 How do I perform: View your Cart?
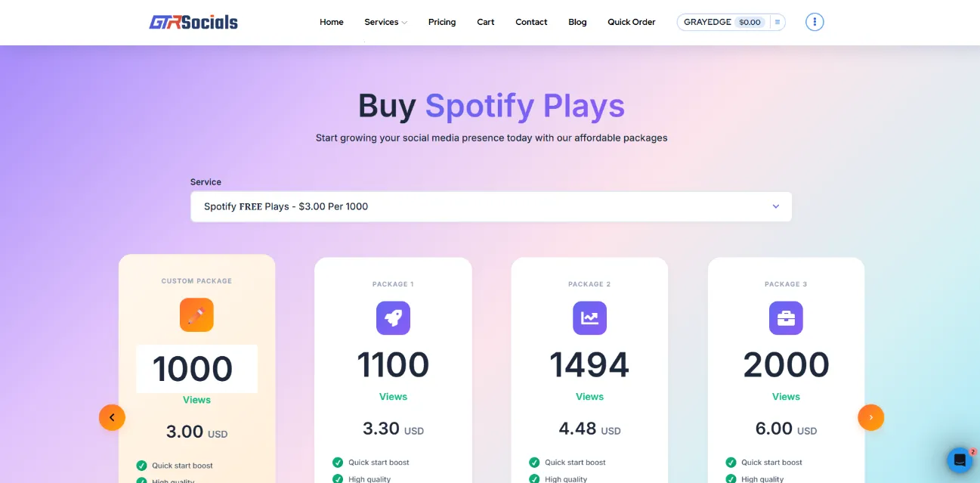pos(485,22)
